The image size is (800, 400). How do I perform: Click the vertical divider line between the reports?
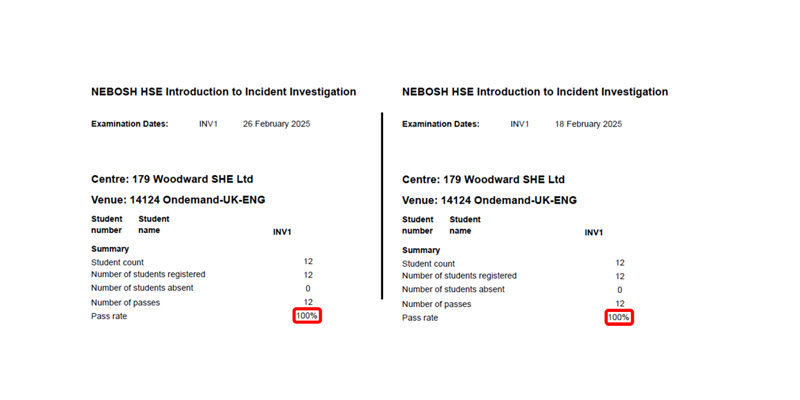(382, 205)
